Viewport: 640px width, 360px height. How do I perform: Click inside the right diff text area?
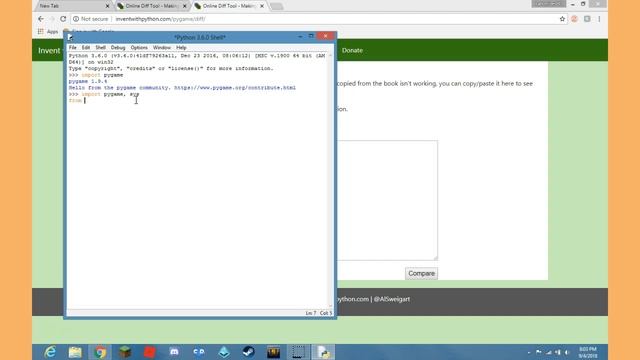387,200
